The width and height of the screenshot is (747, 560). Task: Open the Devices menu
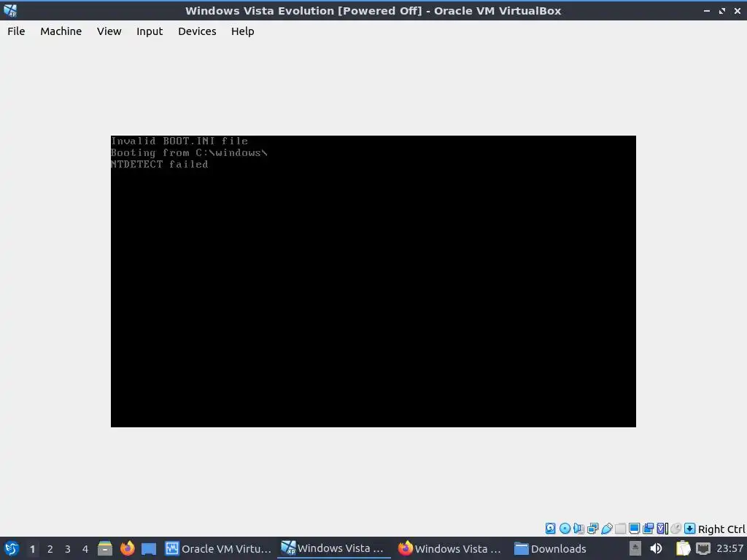(x=197, y=31)
